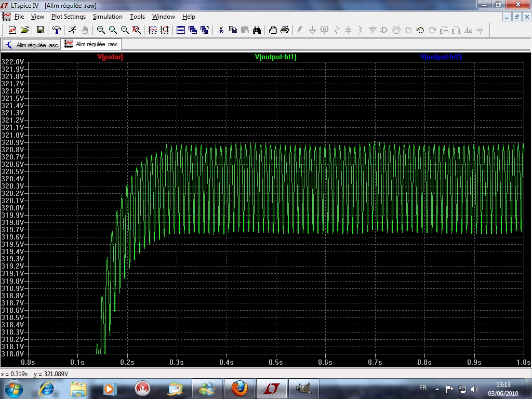This screenshot has width=532, height=399.
Task: Click the Rotate component icon
Action: click(444, 30)
